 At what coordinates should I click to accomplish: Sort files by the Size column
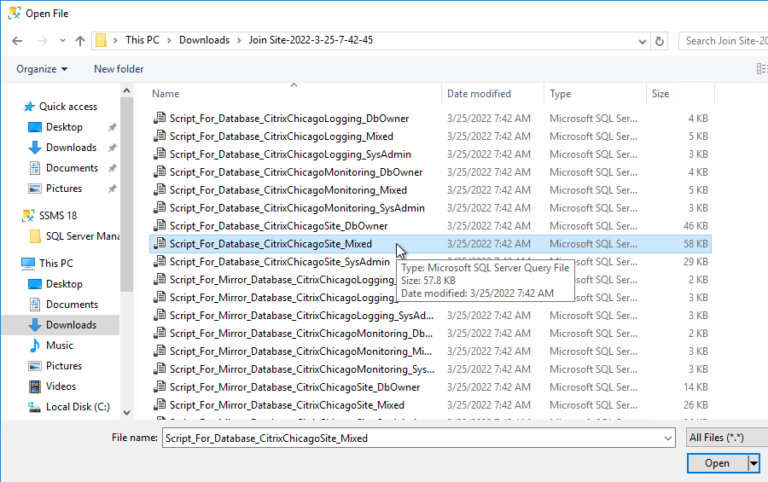click(x=661, y=93)
